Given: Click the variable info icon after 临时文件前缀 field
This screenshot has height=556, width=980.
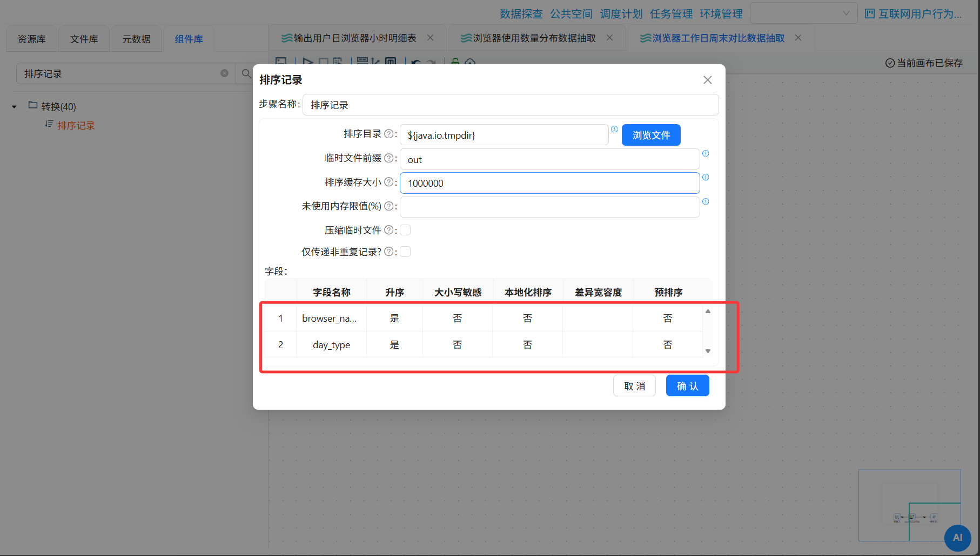Looking at the screenshot, I should click(706, 153).
